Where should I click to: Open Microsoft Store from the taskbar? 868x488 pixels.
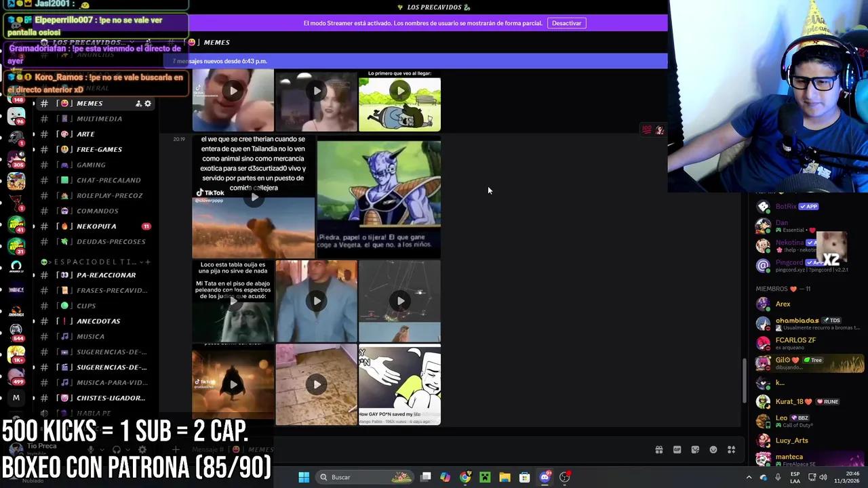(524, 477)
